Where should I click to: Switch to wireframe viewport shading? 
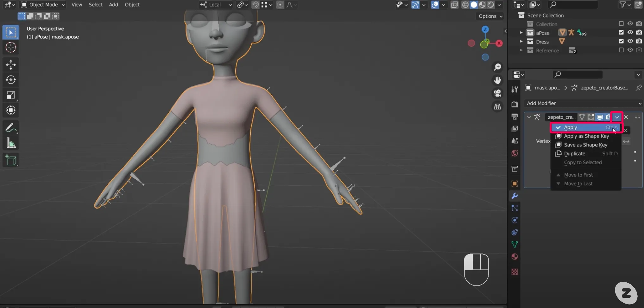point(465,5)
